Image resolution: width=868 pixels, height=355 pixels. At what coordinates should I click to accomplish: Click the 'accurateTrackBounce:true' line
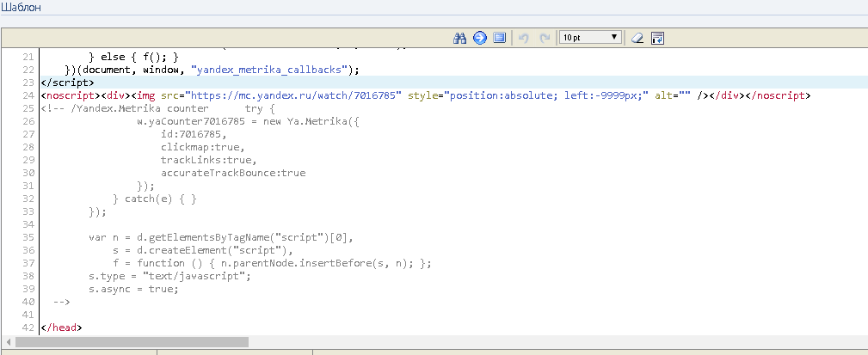233,173
